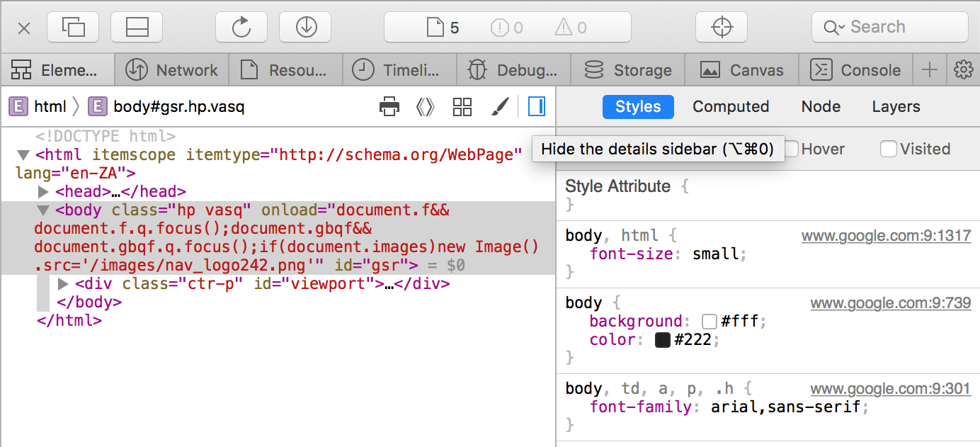Open the #222 color swatch
Viewport: 980px width, 447px height.
pyautogui.click(x=663, y=340)
